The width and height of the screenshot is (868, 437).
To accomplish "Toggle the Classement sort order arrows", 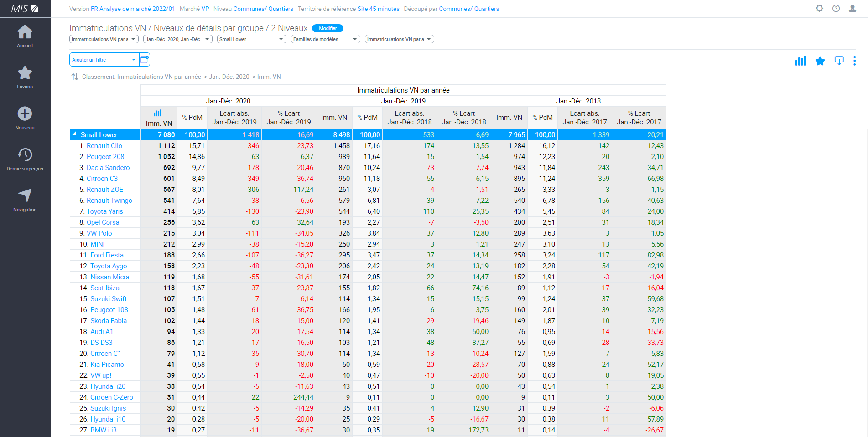I will click(x=75, y=77).
